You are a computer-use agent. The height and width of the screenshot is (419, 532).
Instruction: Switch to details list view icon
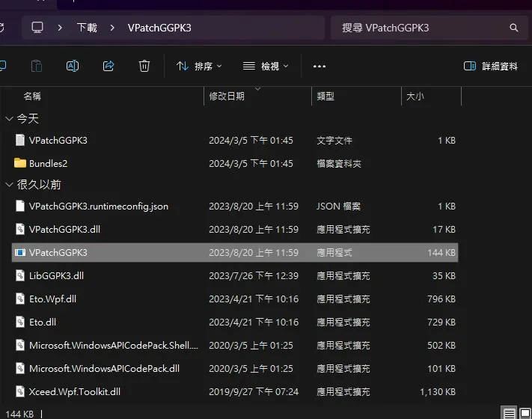click(509, 413)
